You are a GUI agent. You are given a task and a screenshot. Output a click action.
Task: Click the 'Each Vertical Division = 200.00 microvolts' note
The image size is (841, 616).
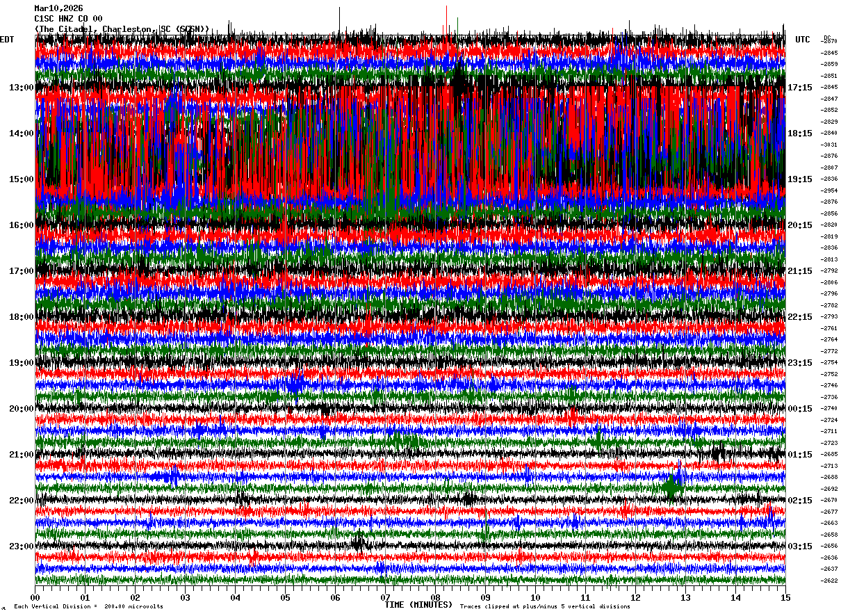pos(88,607)
